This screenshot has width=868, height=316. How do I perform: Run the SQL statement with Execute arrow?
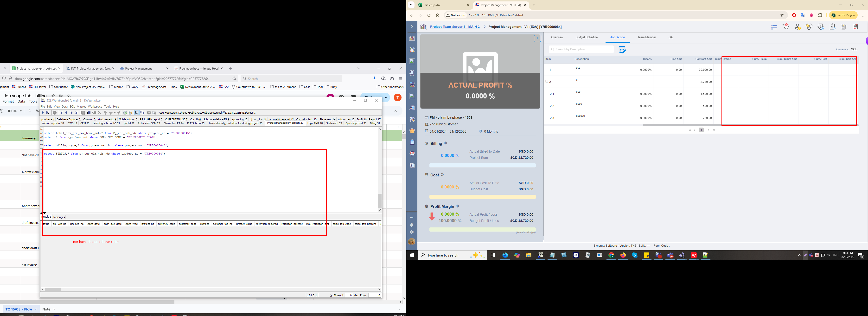[x=43, y=113]
